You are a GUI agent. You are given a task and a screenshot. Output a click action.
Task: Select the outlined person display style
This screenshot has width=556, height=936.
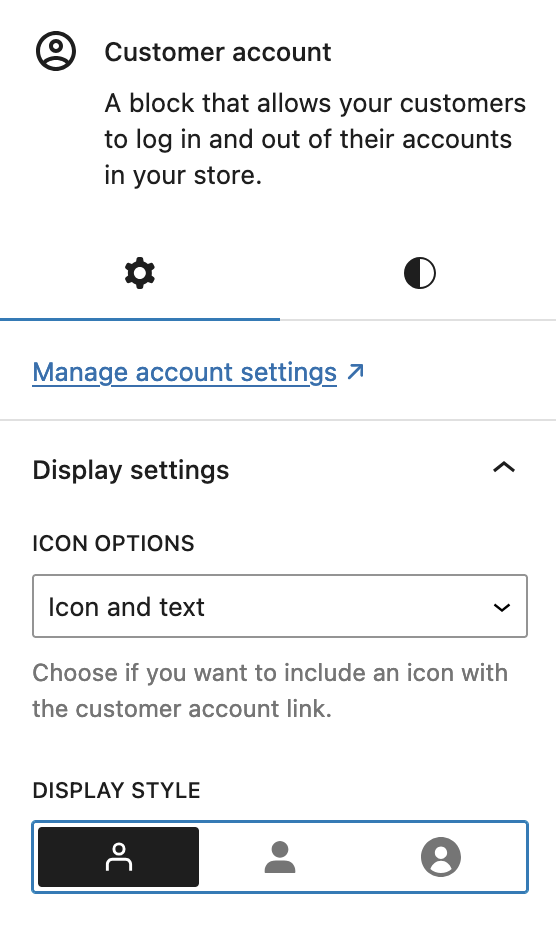click(x=118, y=857)
